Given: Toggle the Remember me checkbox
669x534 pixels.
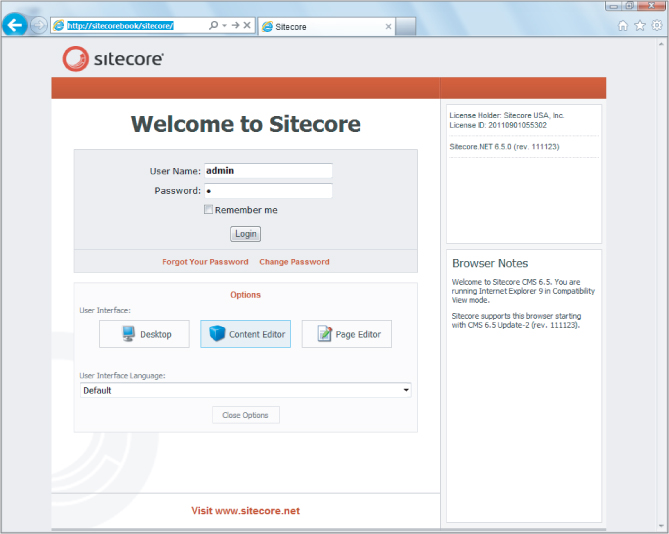Looking at the screenshot, I should tap(209, 210).
